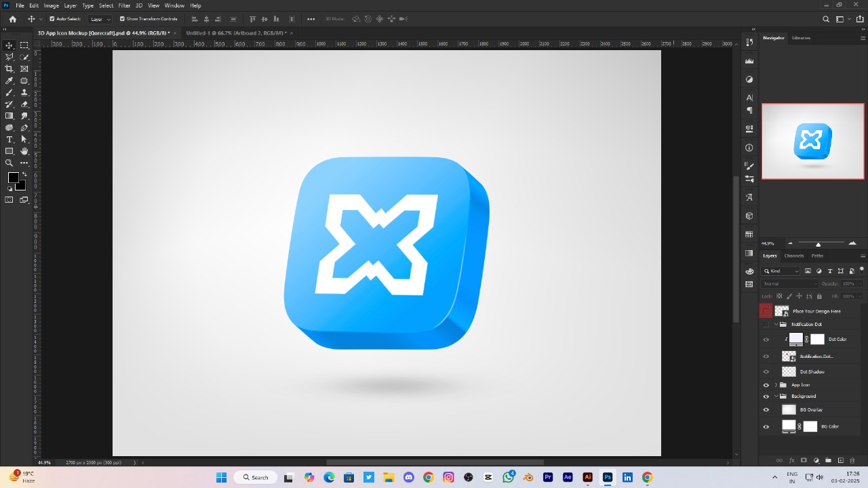Delete layer using the trash icon
The image size is (868, 488).
(852, 461)
